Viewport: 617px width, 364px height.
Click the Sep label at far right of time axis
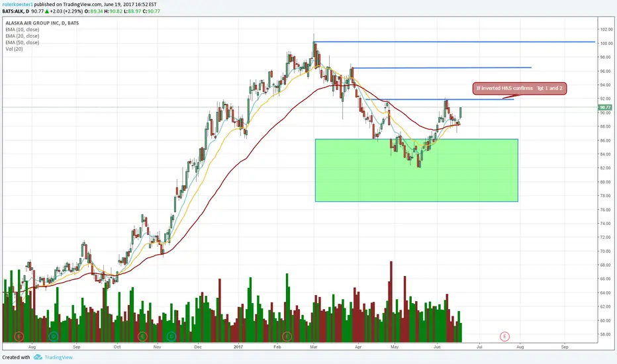click(565, 347)
